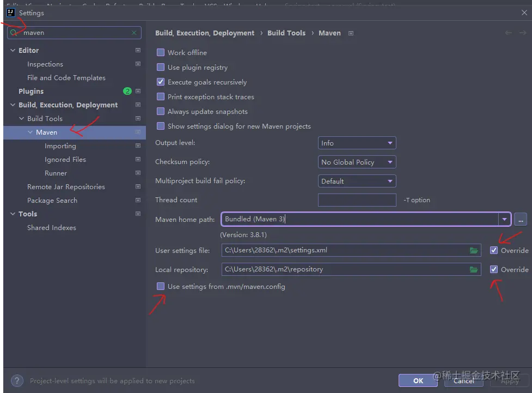Enable Work offline
This screenshot has width=532, height=393.
pyautogui.click(x=161, y=52)
